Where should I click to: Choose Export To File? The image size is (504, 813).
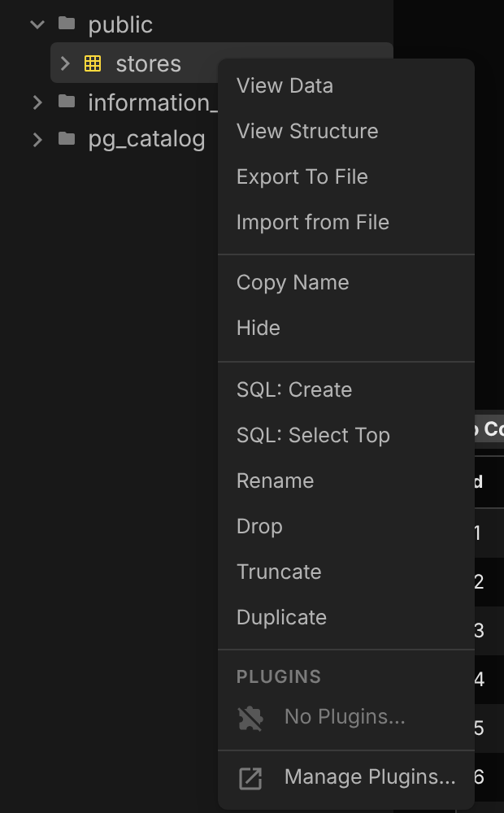pos(345,176)
